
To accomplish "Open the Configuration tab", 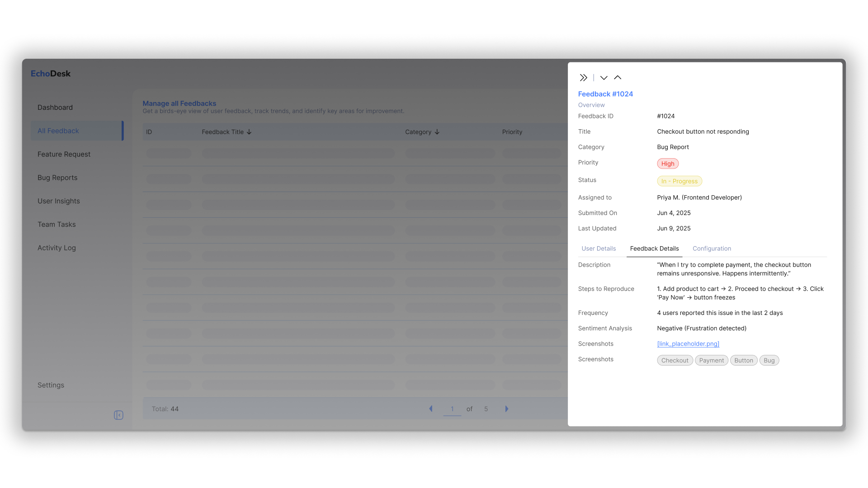I will 712,249.
